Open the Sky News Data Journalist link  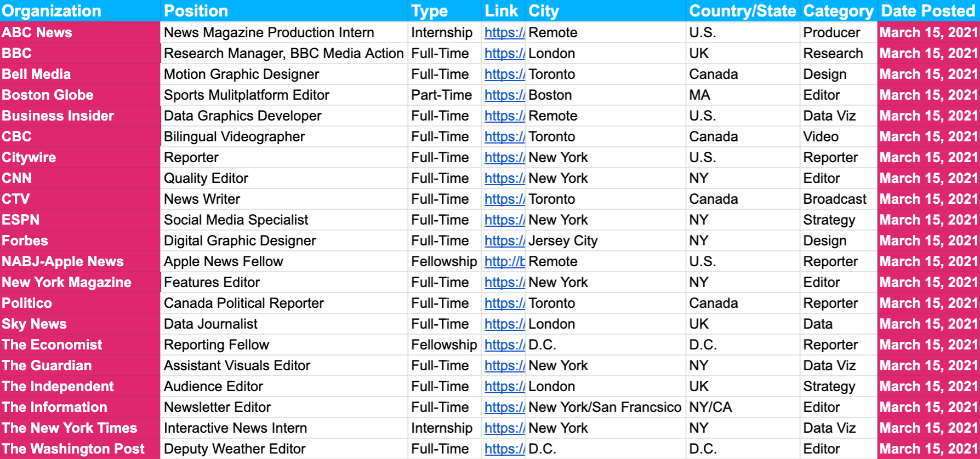(x=504, y=324)
